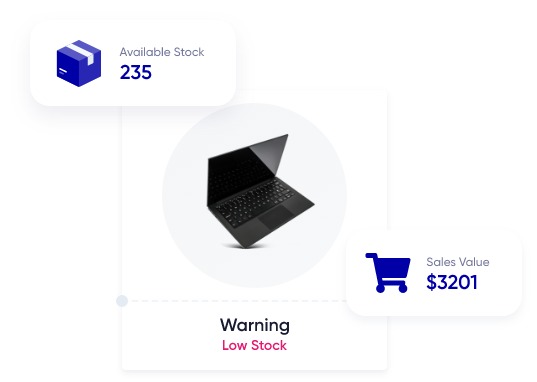Click the $3201 sales amount
The height and width of the screenshot is (382, 537).
click(452, 282)
